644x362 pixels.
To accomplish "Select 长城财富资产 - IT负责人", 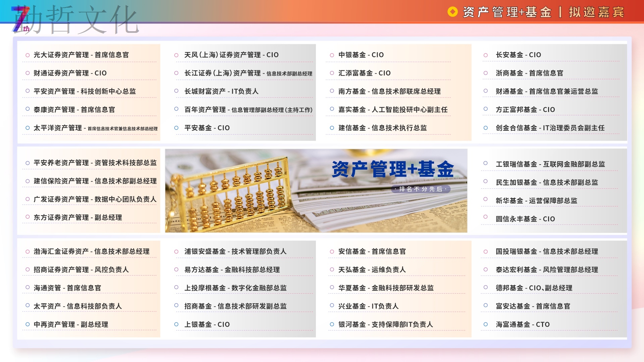I will [221, 92].
